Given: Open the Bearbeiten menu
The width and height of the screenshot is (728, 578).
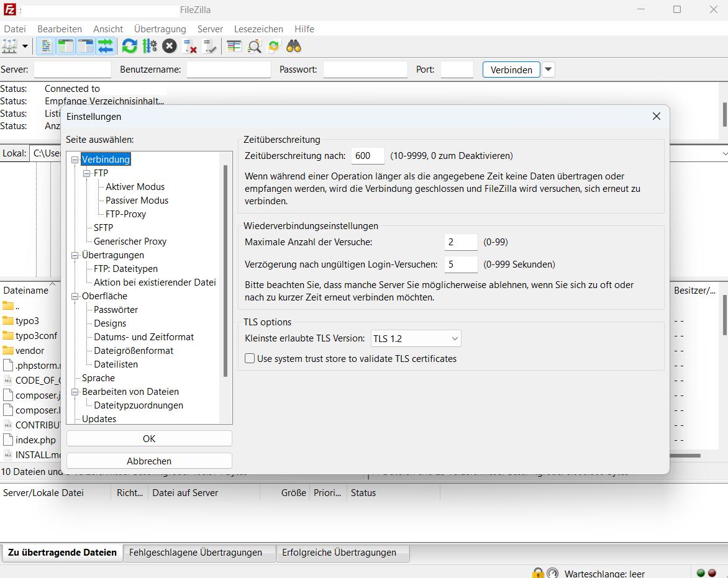Looking at the screenshot, I should (60, 29).
